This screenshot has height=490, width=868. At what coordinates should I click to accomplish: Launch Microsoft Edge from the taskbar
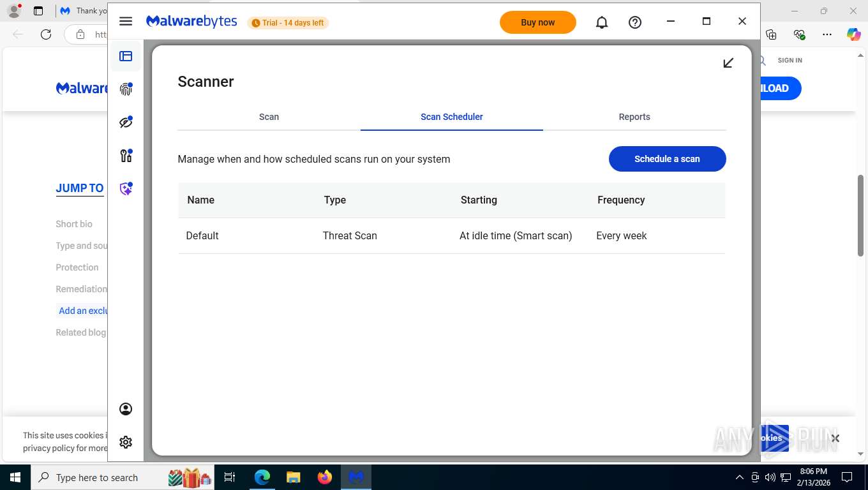[x=262, y=477]
